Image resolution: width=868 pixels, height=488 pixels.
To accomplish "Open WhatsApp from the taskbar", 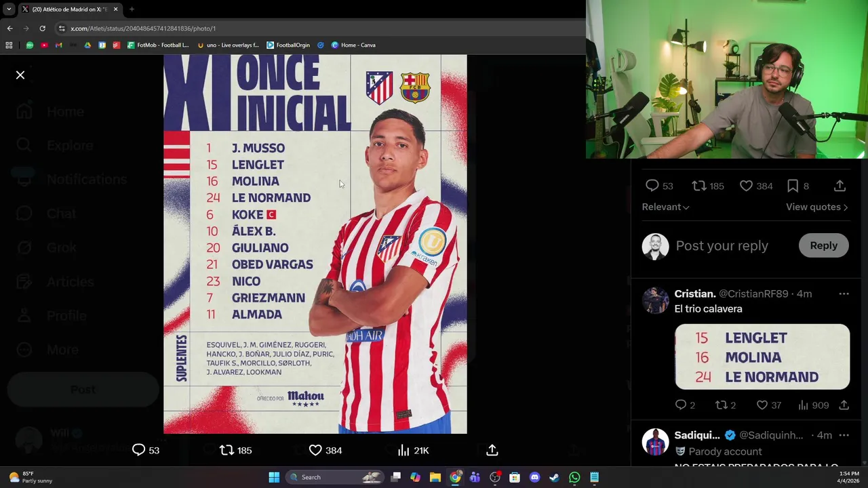I will tap(574, 477).
